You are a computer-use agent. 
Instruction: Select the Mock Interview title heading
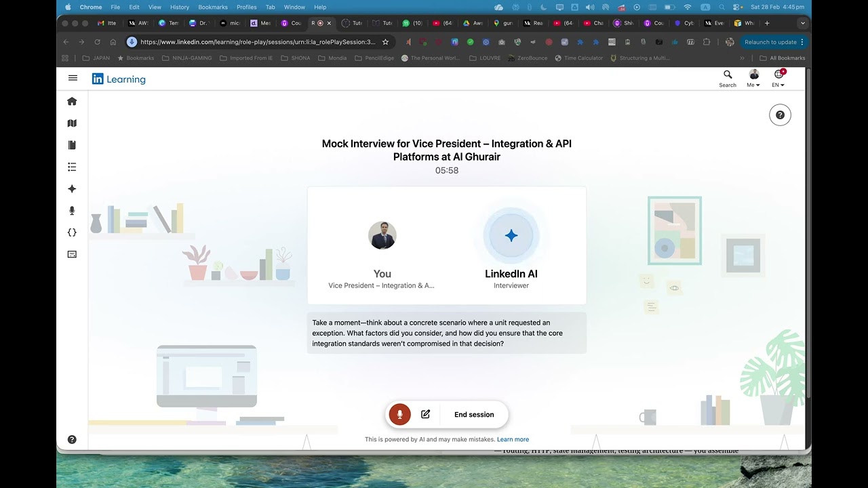click(447, 150)
